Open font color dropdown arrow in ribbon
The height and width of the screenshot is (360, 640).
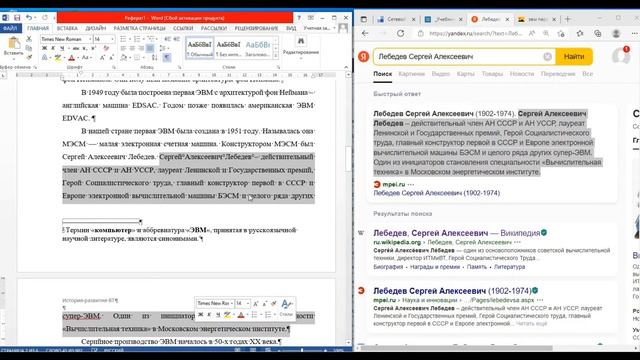[x=78, y=58]
